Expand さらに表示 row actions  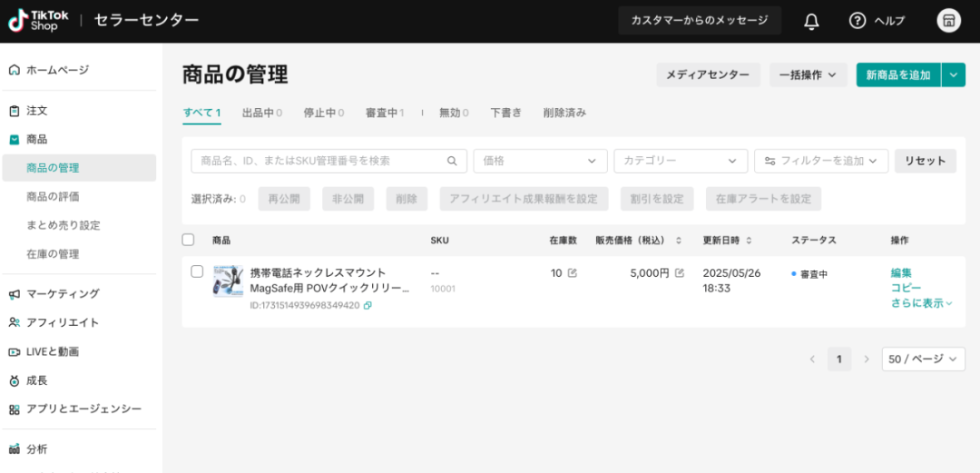(922, 303)
